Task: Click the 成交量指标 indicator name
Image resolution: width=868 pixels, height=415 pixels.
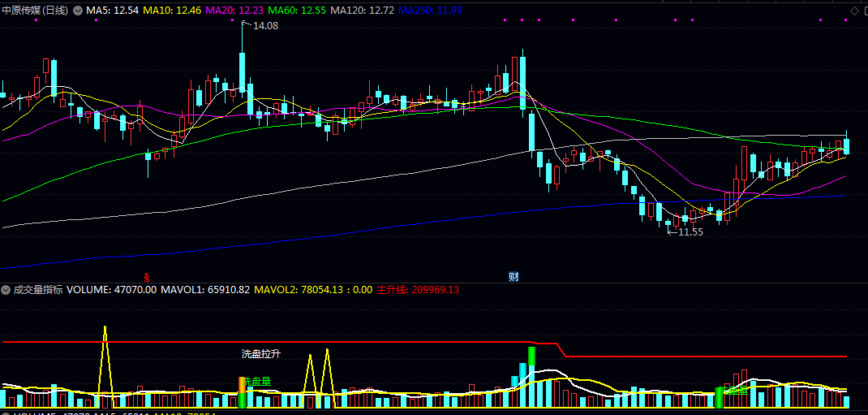Action: (38, 290)
